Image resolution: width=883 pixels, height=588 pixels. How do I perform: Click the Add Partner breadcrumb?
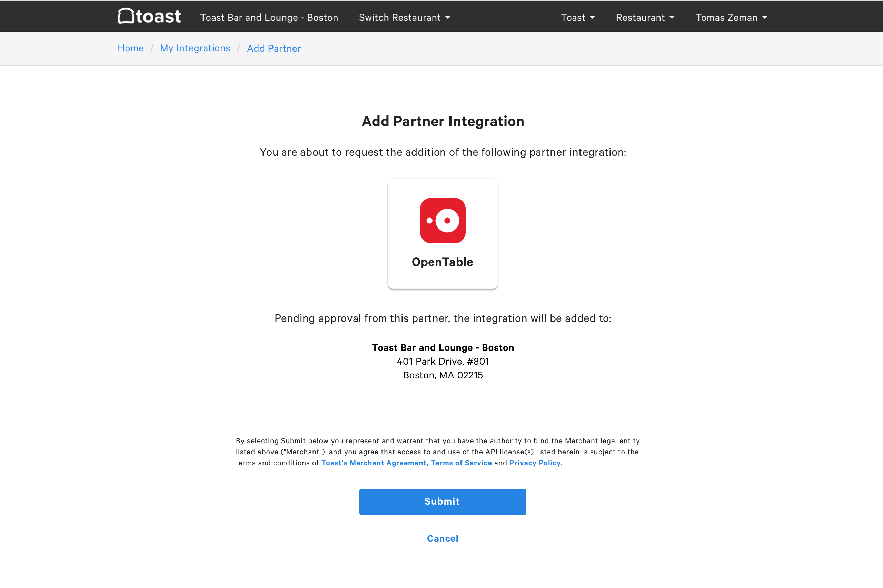(x=273, y=48)
